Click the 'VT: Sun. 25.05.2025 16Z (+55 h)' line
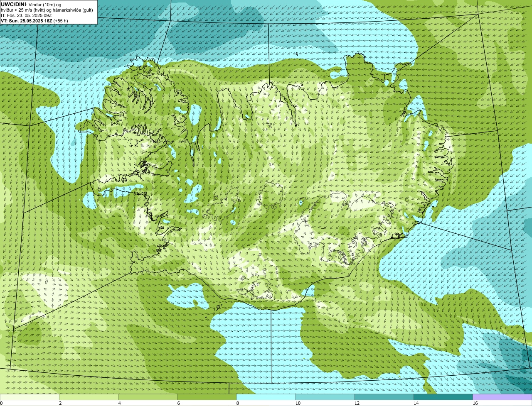The image size is (532, 406). tap(34, 20)
